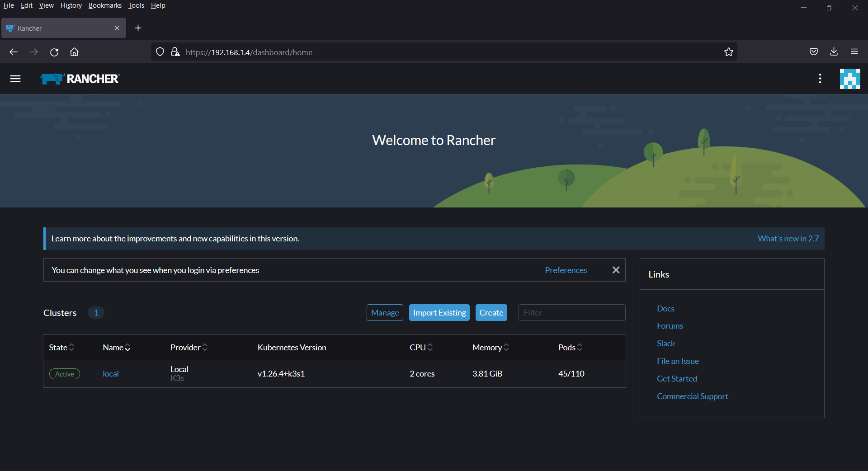Open the Edit menu
This screenshot has width=868, height=471.
(27, 5)
